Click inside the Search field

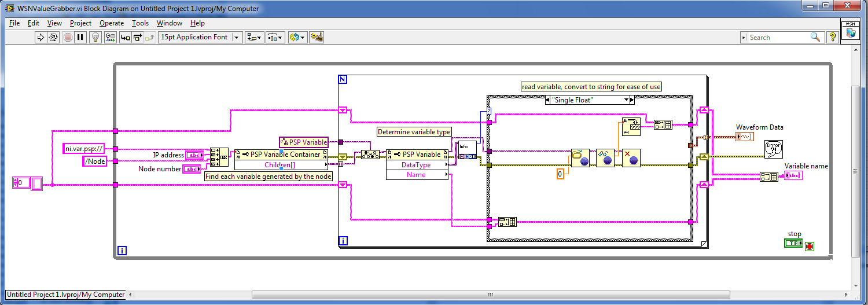[778, 37]
